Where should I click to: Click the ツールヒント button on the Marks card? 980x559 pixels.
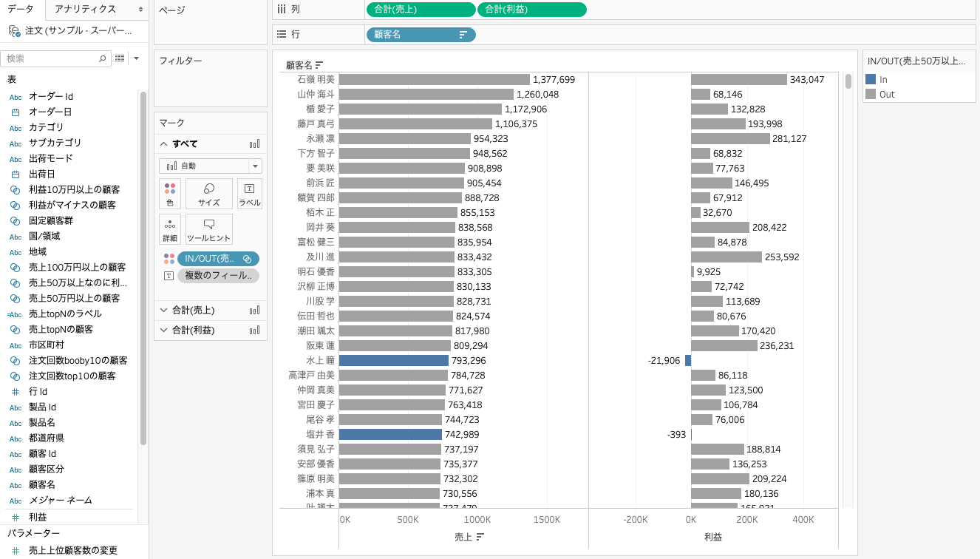[x=209, y=229]
